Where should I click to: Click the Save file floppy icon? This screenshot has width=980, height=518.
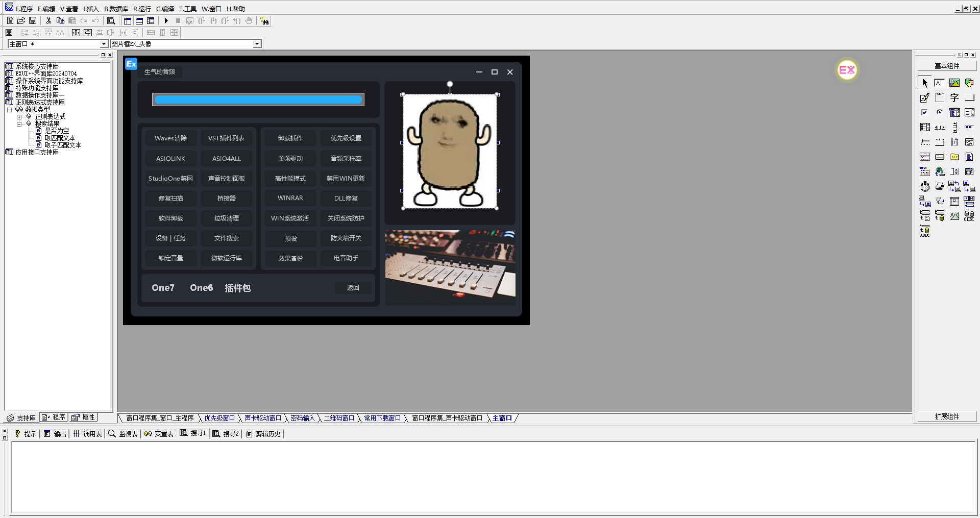pyautogui.click(x=33, y=21)
